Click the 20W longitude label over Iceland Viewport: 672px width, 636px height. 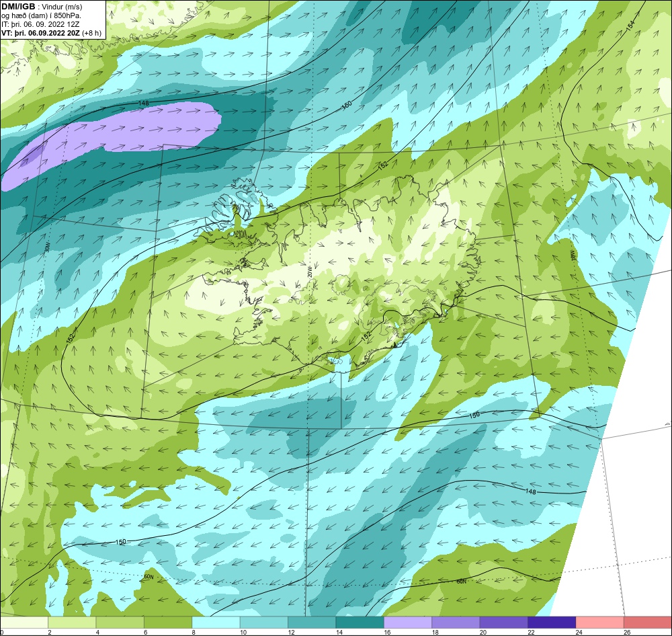coord(309,271)
